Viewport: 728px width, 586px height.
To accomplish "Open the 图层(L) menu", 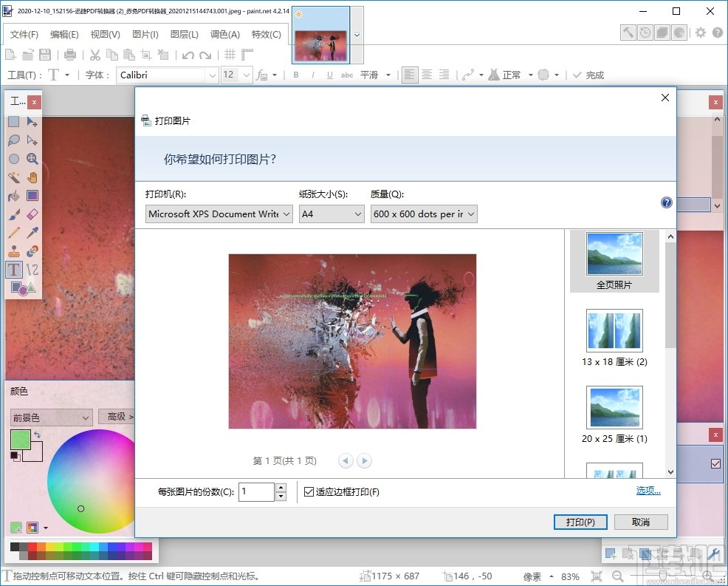I will click(185, 35).
